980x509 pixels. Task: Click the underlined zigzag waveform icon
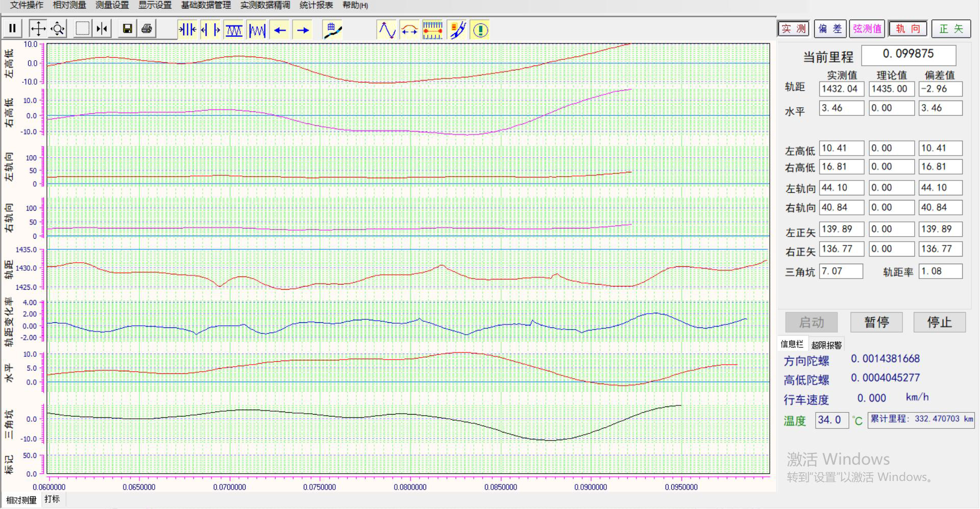234,30
